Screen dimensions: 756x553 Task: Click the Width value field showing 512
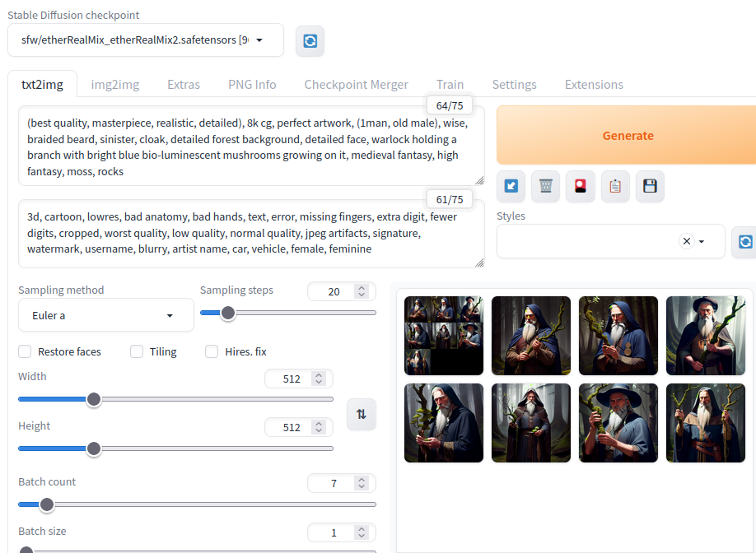pos(292,379)
